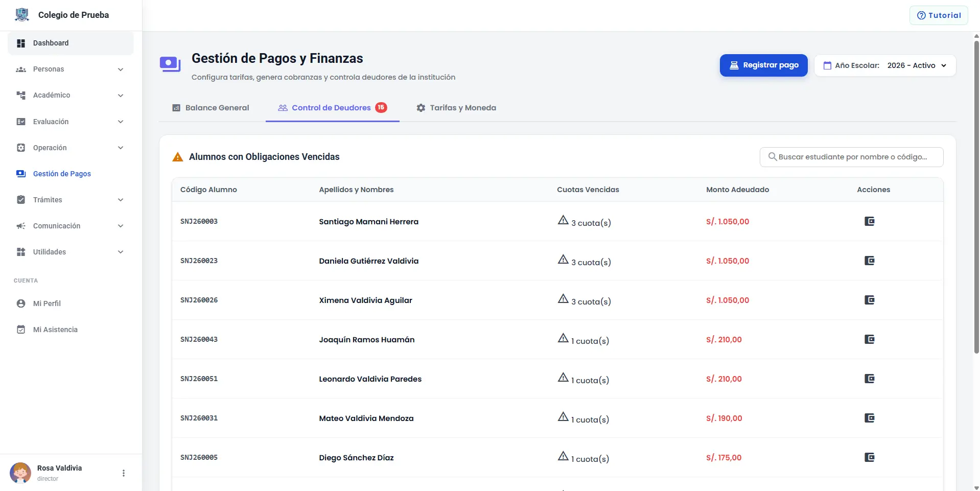Expand the Evaluación menu chevron
Screen dimensions: 980x491
coord(121,122)
